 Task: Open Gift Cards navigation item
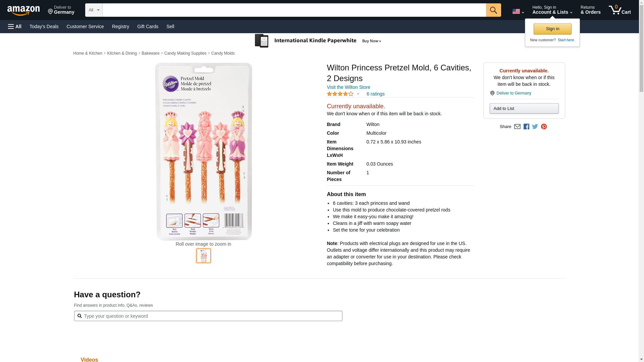[148, 26]
